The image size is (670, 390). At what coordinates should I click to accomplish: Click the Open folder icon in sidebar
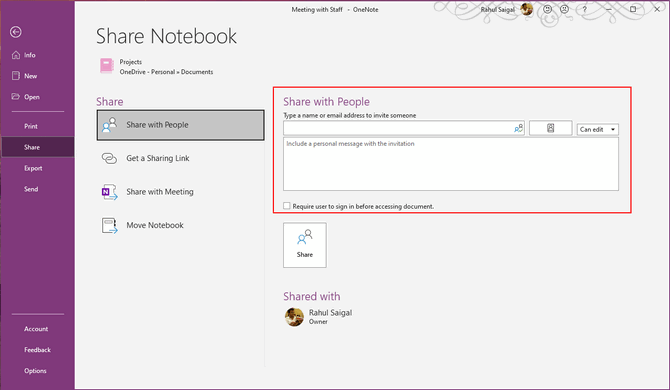16,97
